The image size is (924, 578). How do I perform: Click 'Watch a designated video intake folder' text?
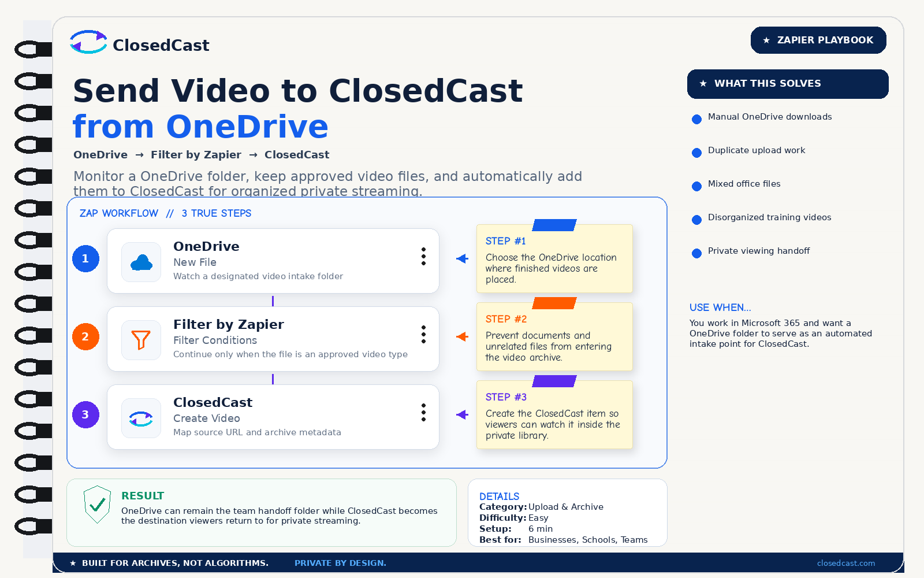258,276
